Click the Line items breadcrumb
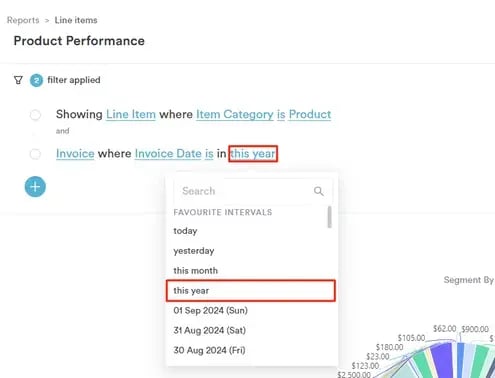The width and height of the screenshot is (495, 378). pos(76,20)
